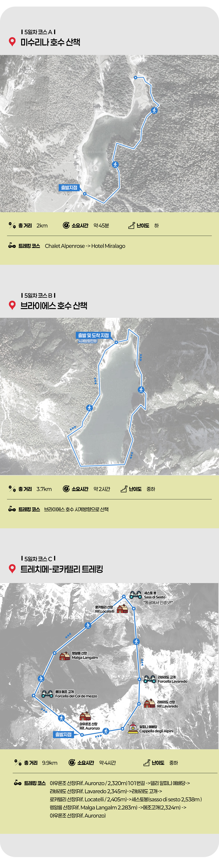Viewport: 219px width, 868px height.
Task: Click the stairs icon beside 난이도 중하 on course B
Action: pyautogui.click(x=124, y=489)
